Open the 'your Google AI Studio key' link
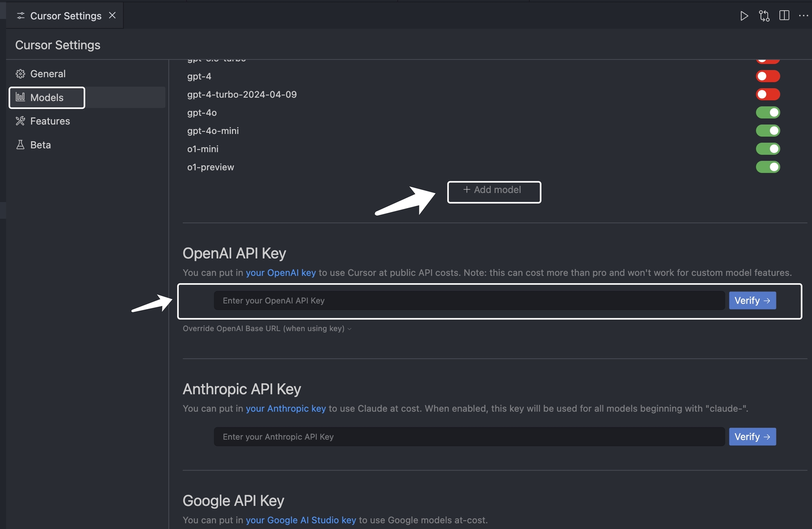 tap(301, 521)
